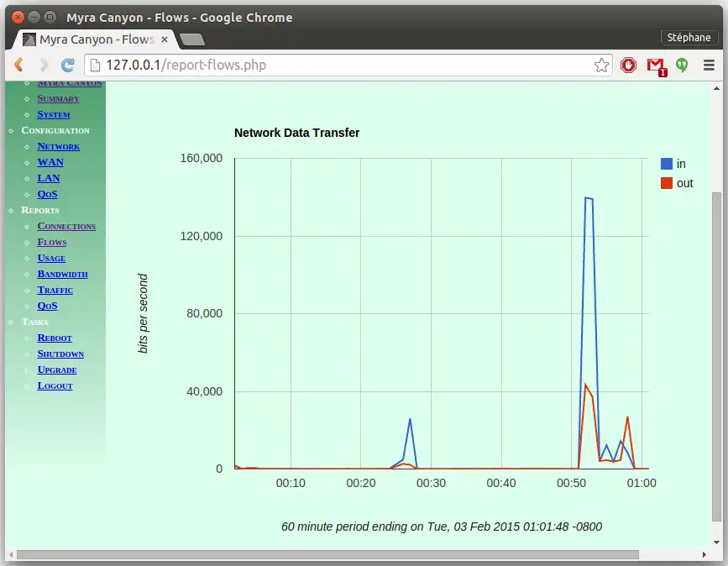Click the horizontal scrollbar thumb
The height and width of the screenshot is (566, 728).
tap(327, 555)
